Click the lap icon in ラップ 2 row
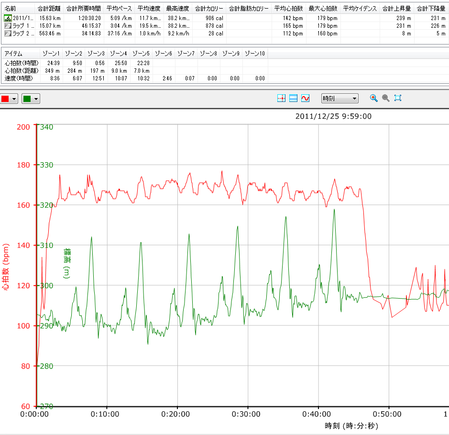This screenshot has width=449, height=435. point(8,33)
